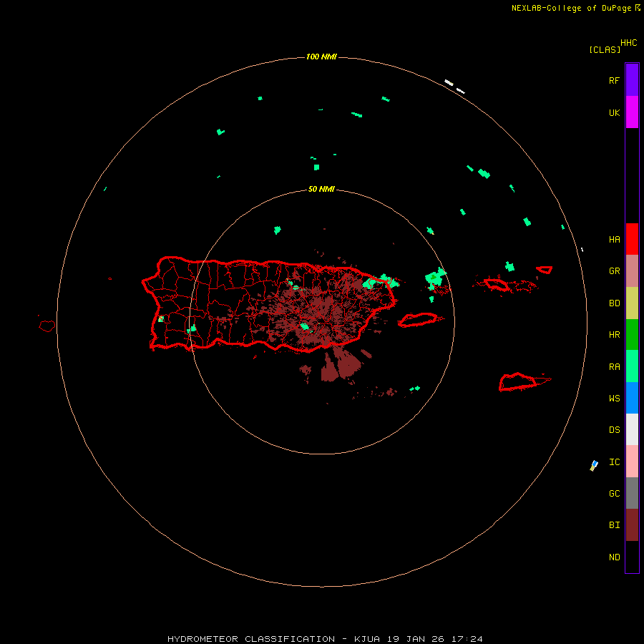Click the blue-yellow echo outside the 100 NMI ring
The height and width of the screenshot is (644, 644).
click(594, 466)
